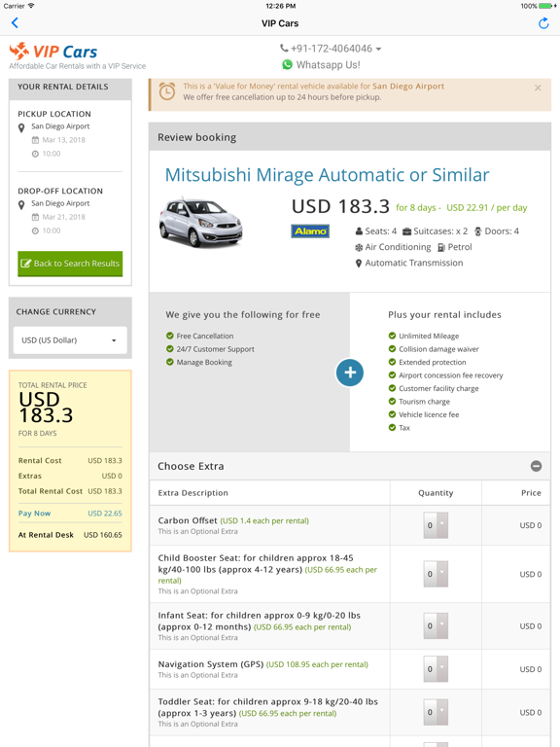Click the drop-off location pin icon
The height and width of the screenshot is (747, 560).
click(x=21, y=205)
